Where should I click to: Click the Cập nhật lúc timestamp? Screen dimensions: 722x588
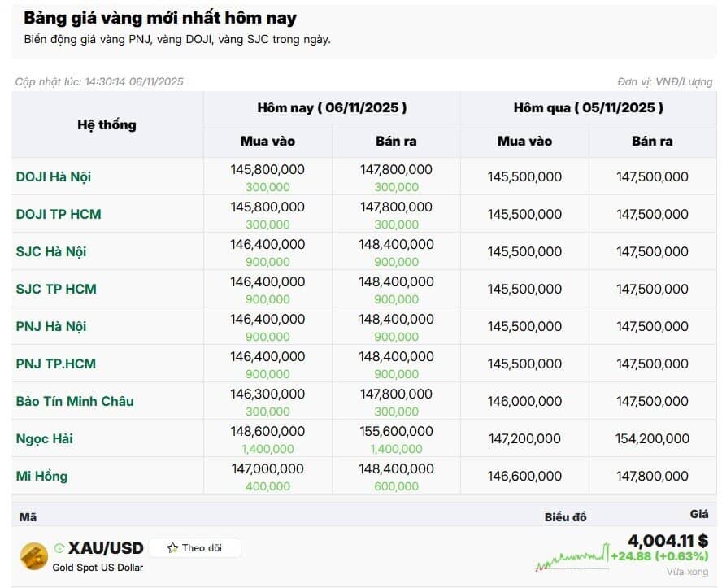(99, 82)
